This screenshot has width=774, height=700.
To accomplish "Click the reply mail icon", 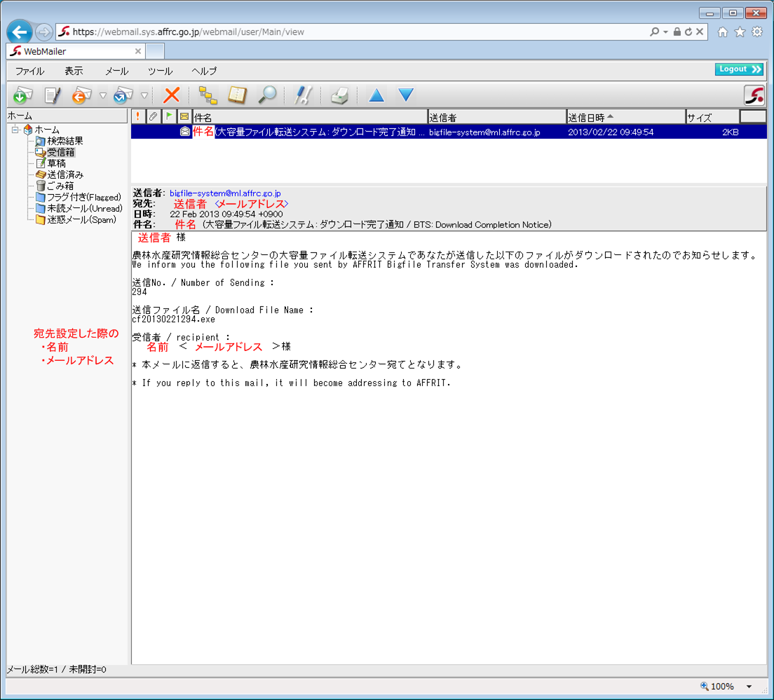I will point(81,95).
